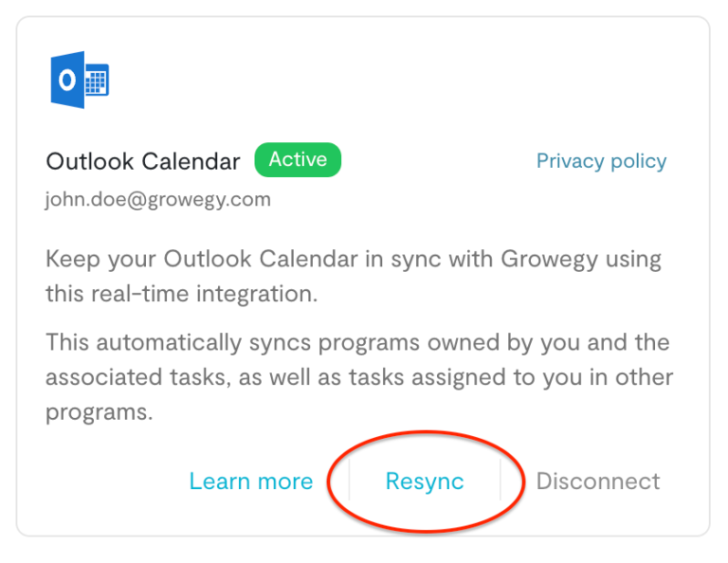This screenshot has width=728, height=563.
Task: Open the Learn more link
Action: click(250, 481)
